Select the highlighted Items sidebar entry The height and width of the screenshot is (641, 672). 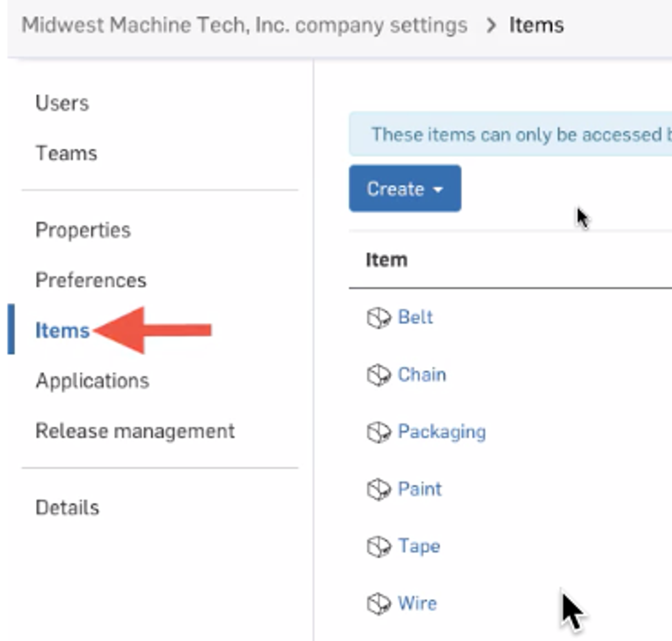click(x=62, y=331)
